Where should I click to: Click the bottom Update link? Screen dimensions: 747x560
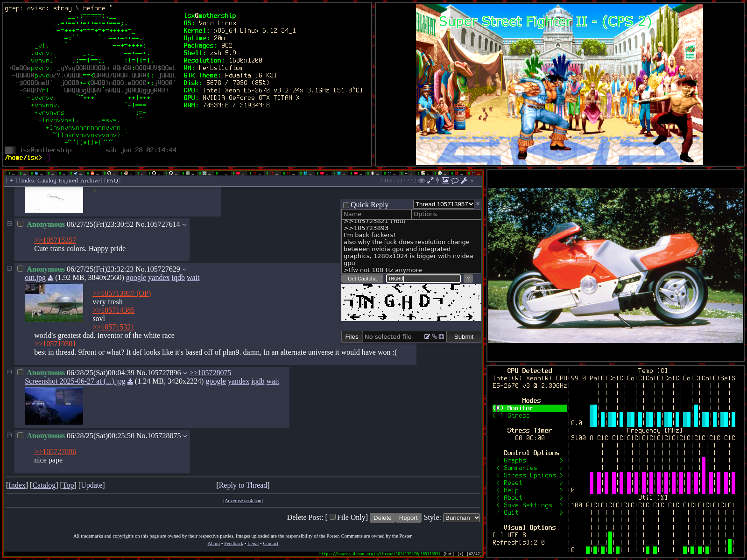(92, 485)
